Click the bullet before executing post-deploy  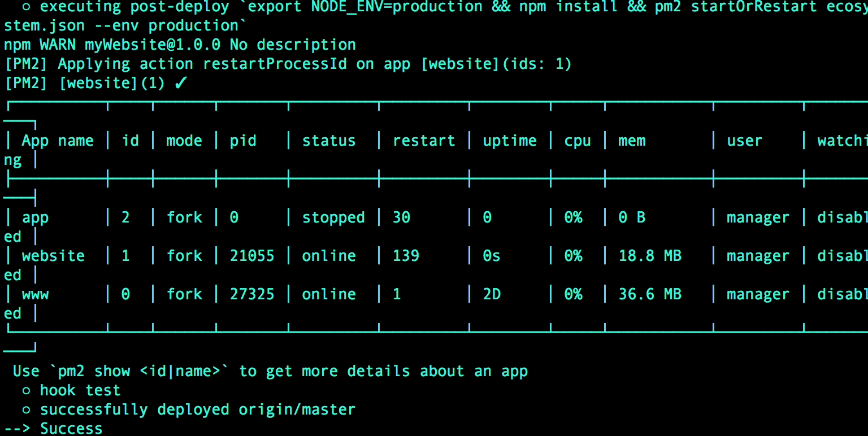(26, 7)
